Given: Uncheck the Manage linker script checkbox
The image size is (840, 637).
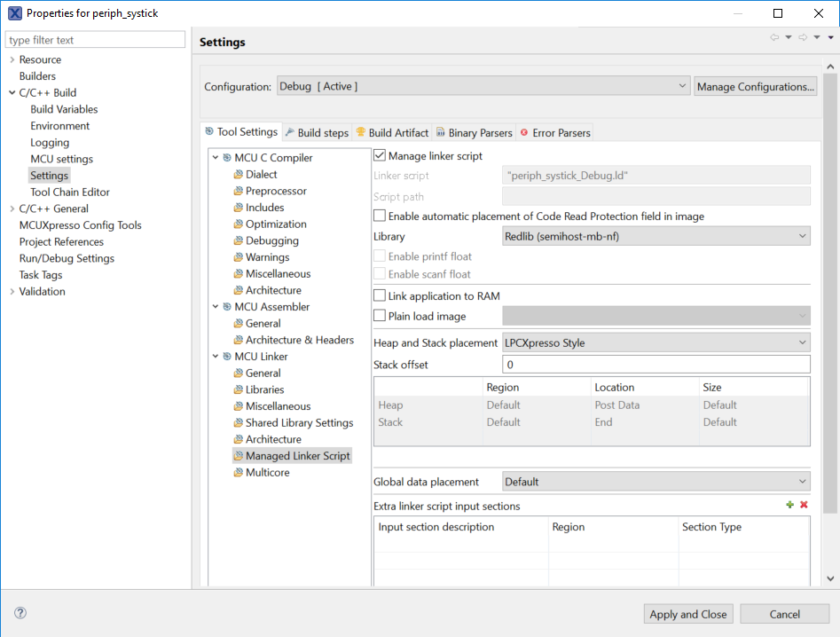Looking at the screenshot, I should click(381, 156).
